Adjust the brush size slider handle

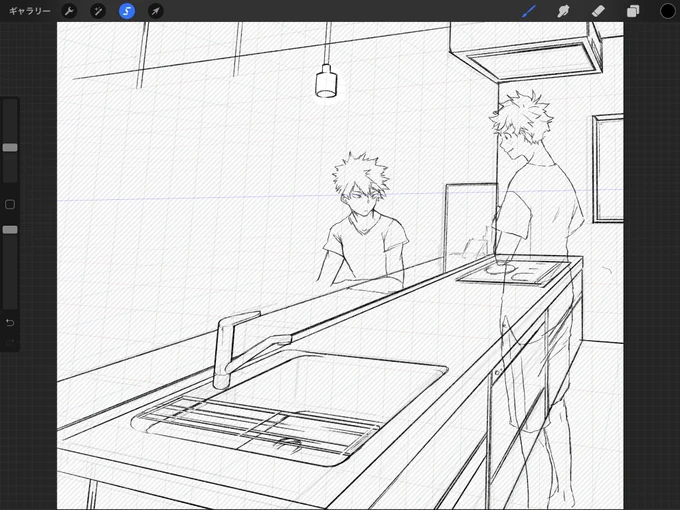(10, 147)
